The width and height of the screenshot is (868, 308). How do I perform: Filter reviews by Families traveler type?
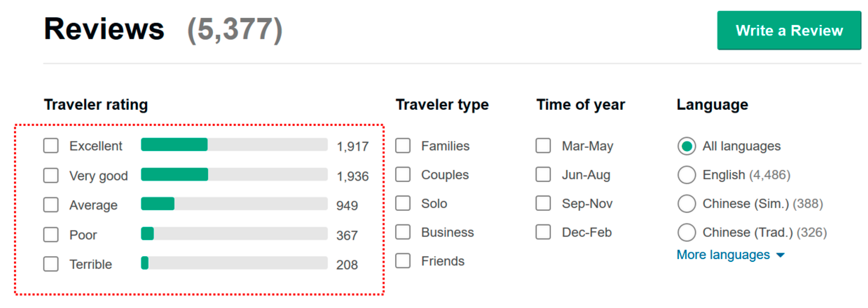click(x=403, y=146)
